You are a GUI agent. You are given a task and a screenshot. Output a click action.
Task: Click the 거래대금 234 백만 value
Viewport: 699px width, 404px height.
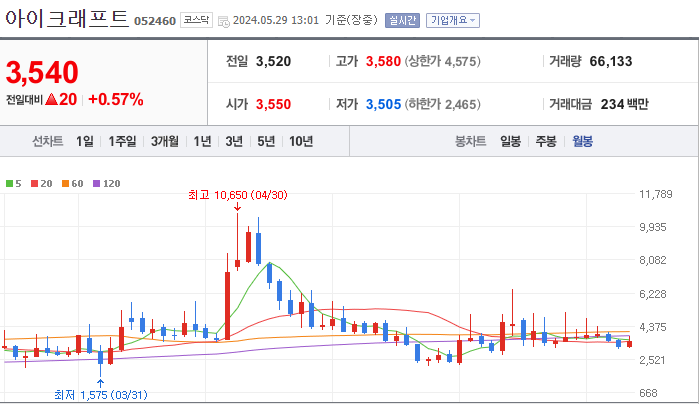pos(625,104)
